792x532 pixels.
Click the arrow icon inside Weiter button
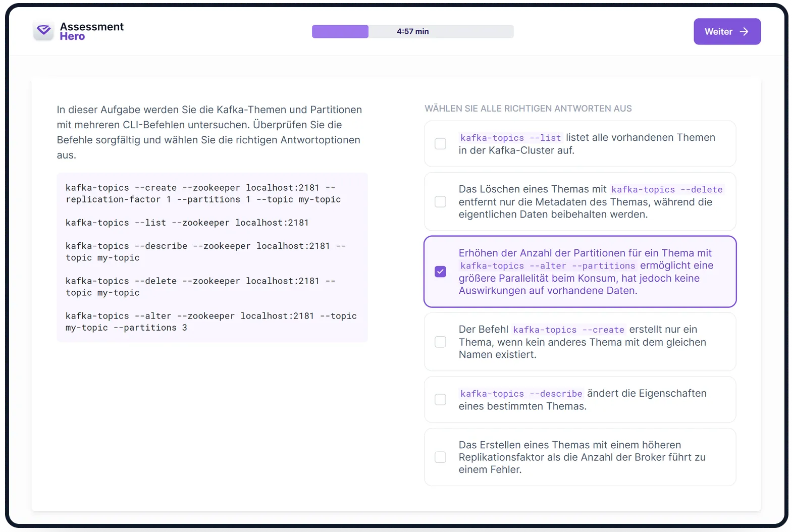tap(744, 32)
